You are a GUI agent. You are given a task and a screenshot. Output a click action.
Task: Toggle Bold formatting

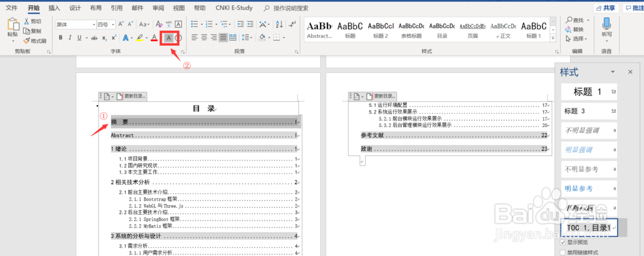[x=61, y=38]
